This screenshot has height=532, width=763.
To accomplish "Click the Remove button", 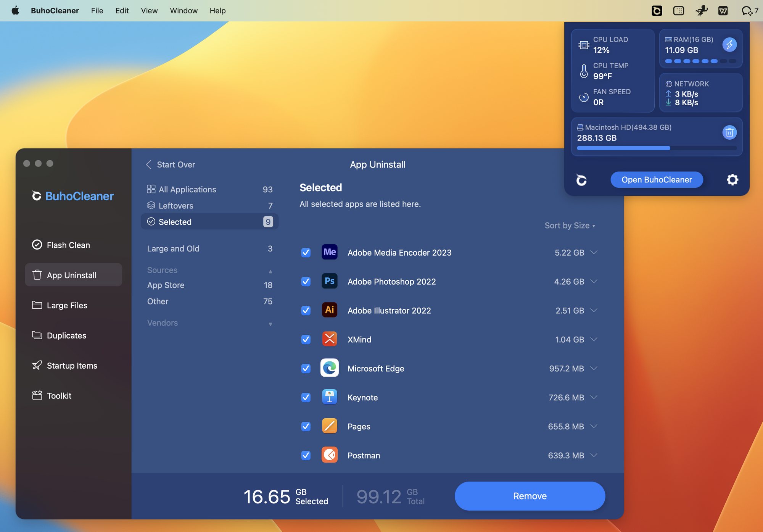I will 530,496.
